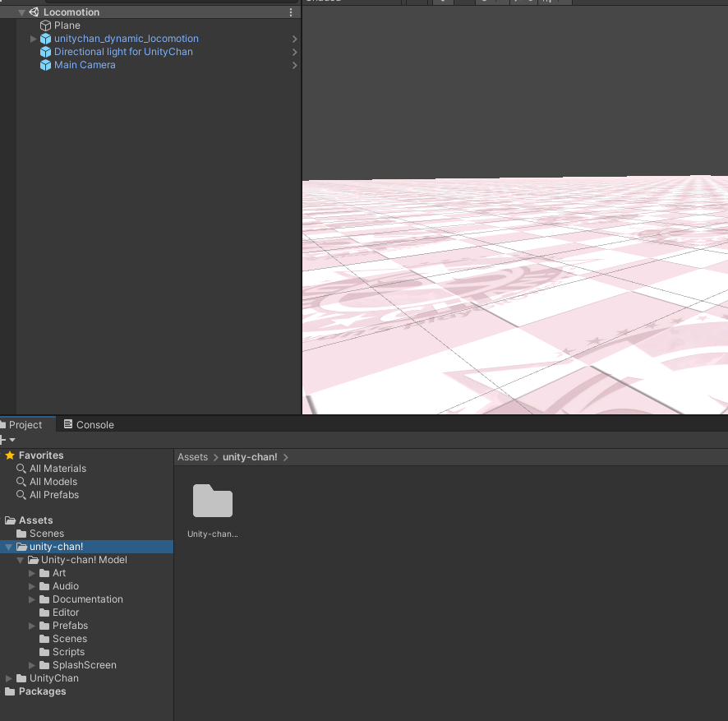This screenshot has width=728, height=721.
Task: Click the Editor folder icon
Action: click(x=44, y=612)
